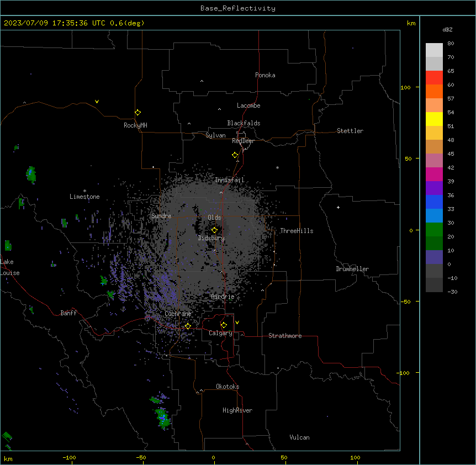Screen dimensions: 476x465
Task: Pick the light gray 70-80 dBZ legend swatch
Action: coord(434,50)
